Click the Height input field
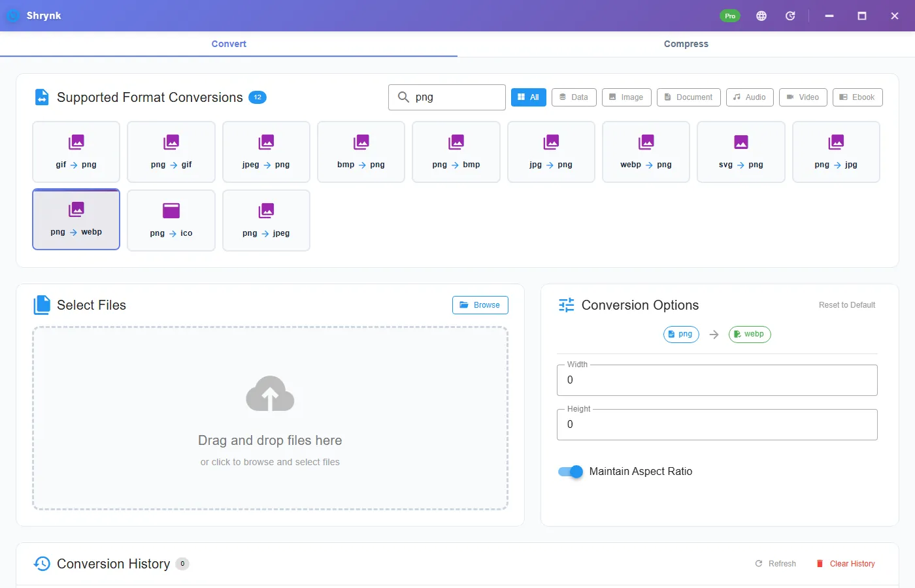915x588 pixels. click(717, 425)
